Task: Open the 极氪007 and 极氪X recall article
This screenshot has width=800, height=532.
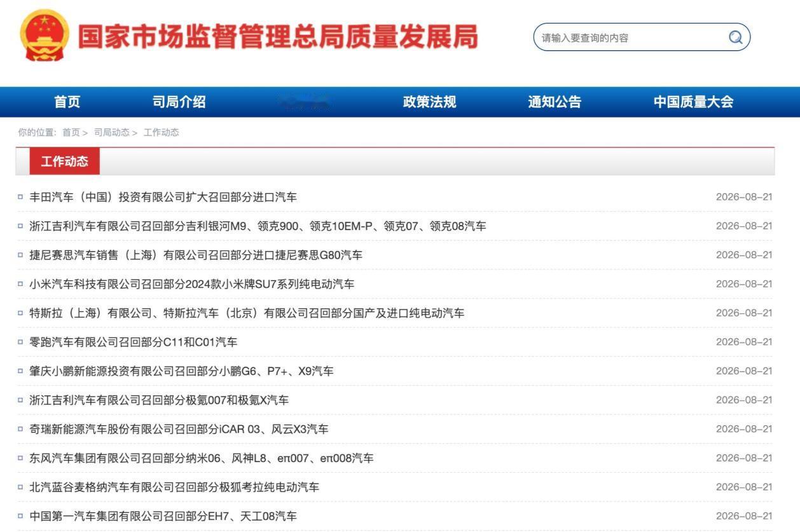Action: click(x=159, y=400)
